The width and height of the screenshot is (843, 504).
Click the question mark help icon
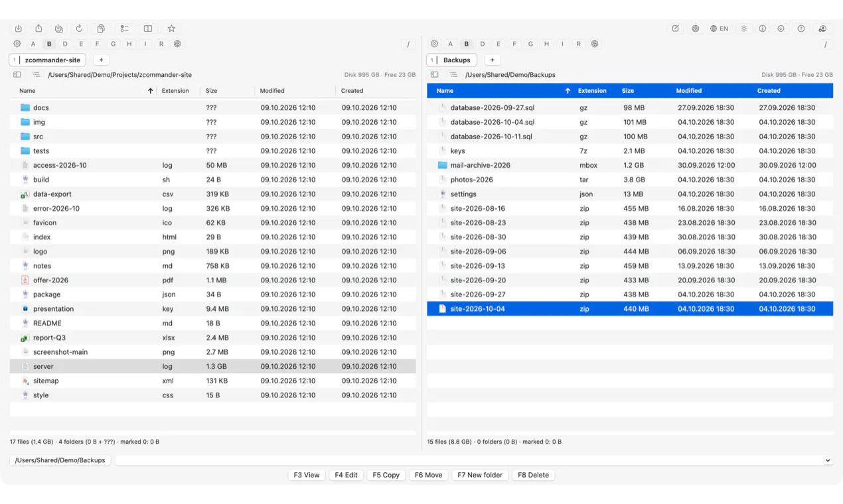tap(801, 29)
